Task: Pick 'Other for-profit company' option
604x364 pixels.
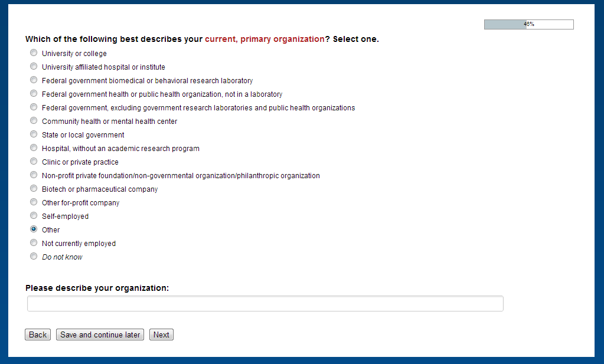Action: point(34,202)
